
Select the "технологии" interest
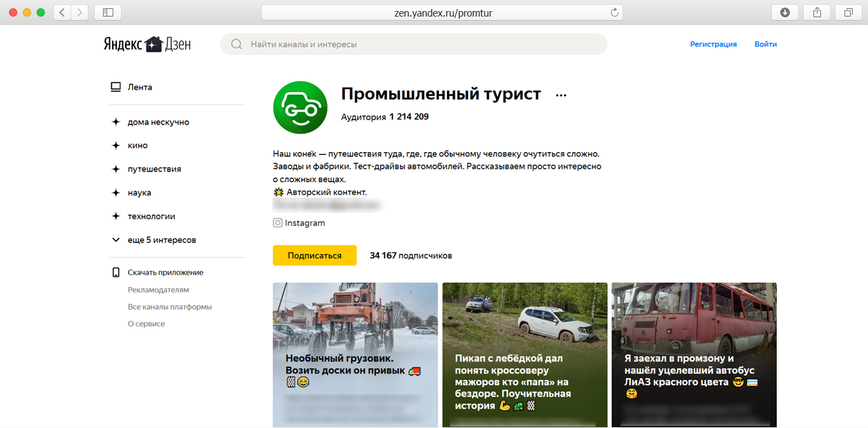[x=151, y=216]
